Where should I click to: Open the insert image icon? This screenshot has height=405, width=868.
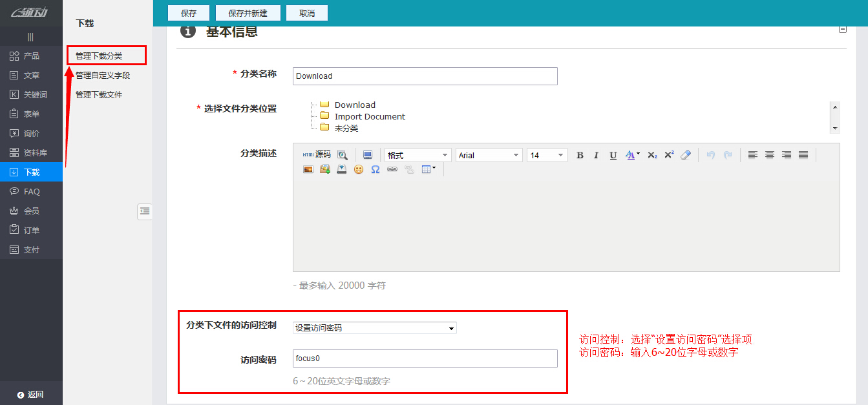308,169
